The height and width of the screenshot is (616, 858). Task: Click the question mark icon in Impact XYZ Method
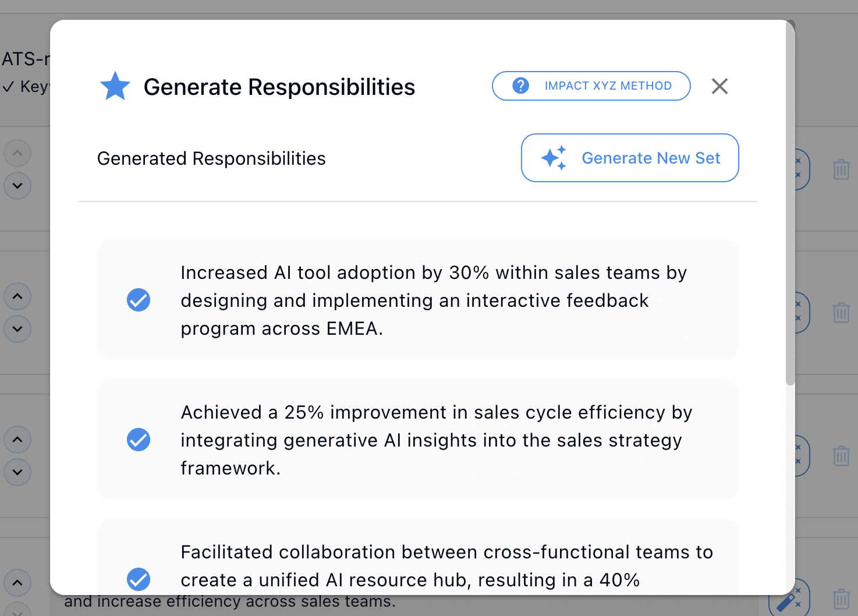520,86
